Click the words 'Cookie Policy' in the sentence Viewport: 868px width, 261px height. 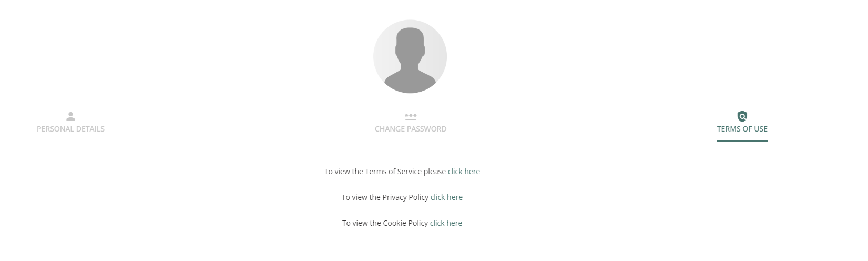point(405,223)
